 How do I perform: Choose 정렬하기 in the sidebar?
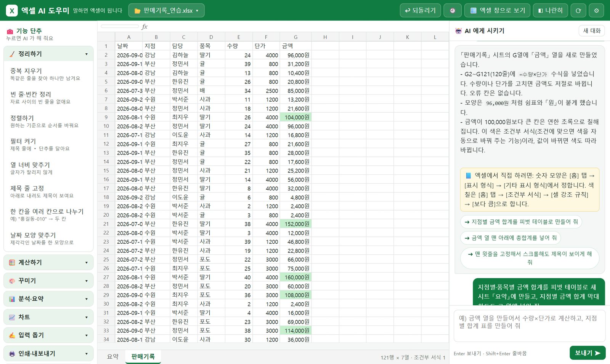tap(48, 121)
